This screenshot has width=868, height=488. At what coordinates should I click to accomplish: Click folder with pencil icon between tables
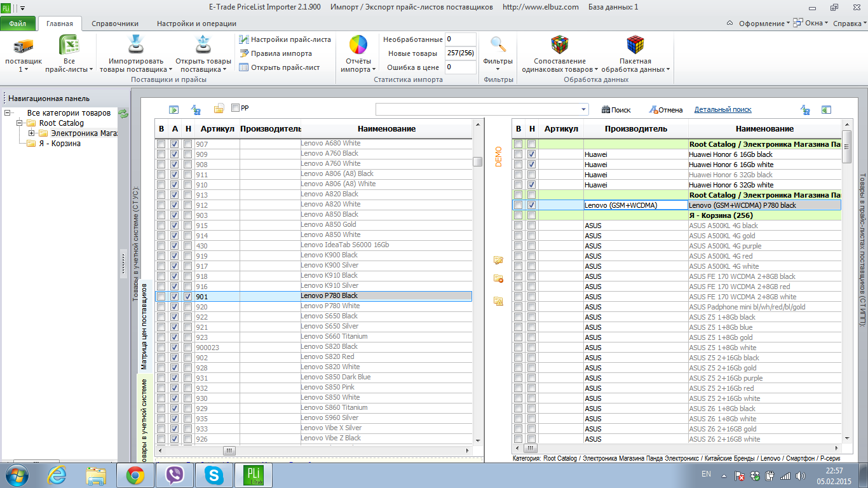pos(498,260)
